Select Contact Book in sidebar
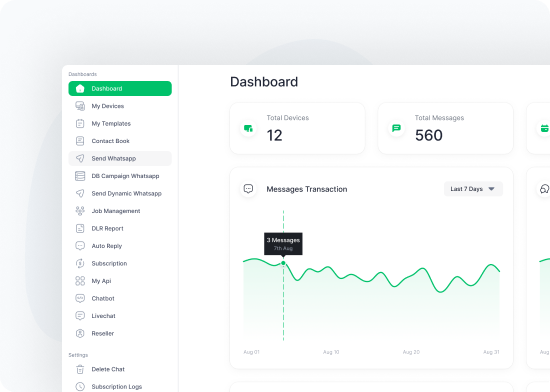Image resolution: width=550 pixels, height=392 pixels. click(x=120, y=141)
